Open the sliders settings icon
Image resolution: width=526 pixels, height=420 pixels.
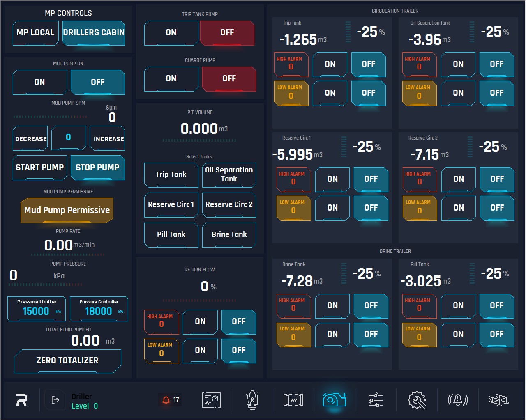376,400
